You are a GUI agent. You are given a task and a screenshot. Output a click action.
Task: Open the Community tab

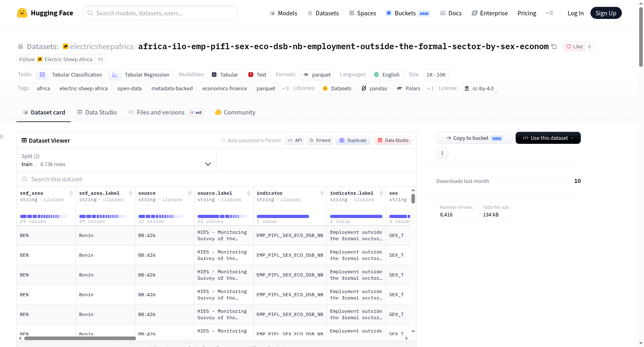tap(235, 112)
